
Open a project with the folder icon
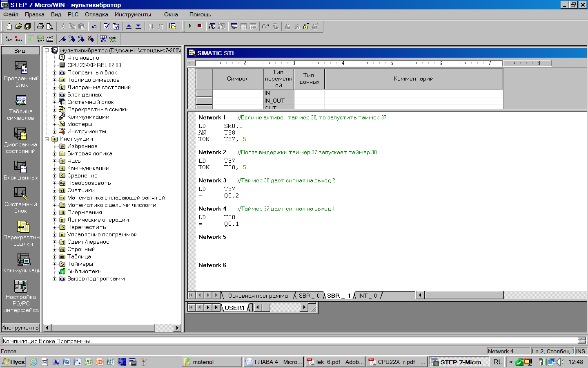pos(18,26)
